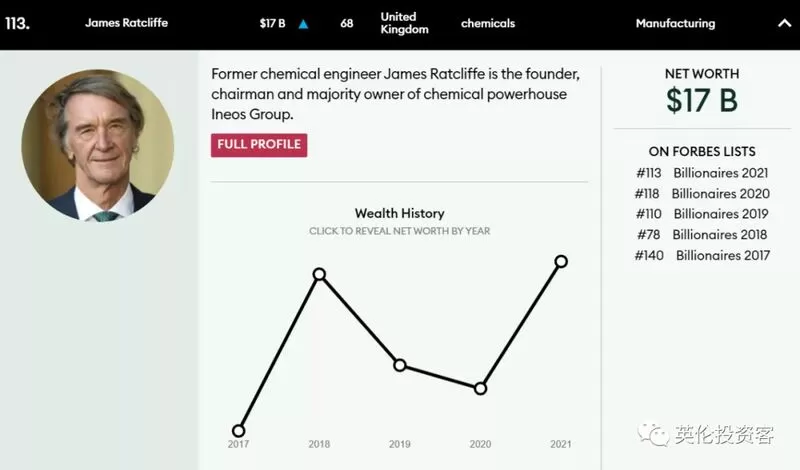Select the Manufacturing industry label

point(675,23)
